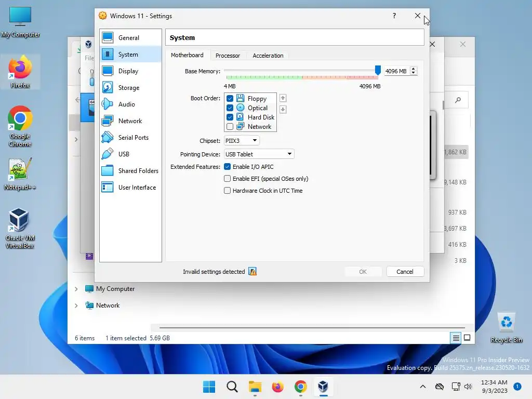Click the volume icon in system tray
The image size is (532, 399).
coord(468,387)
